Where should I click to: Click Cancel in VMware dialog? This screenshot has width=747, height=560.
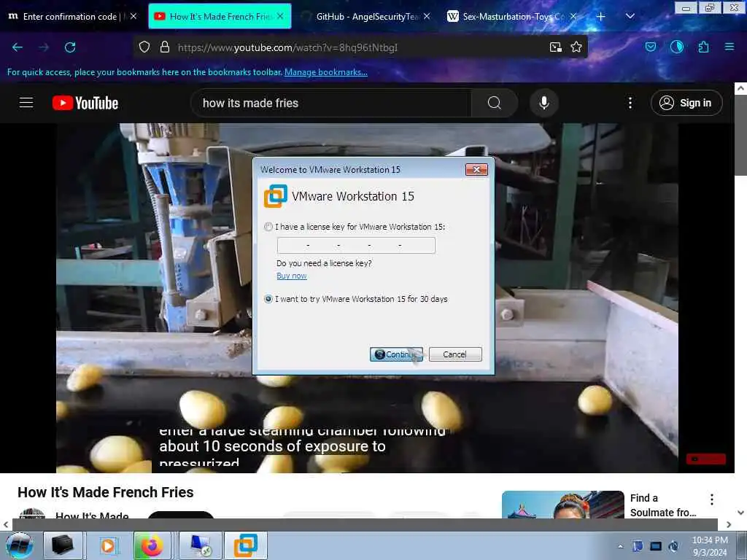pos(455,354)
